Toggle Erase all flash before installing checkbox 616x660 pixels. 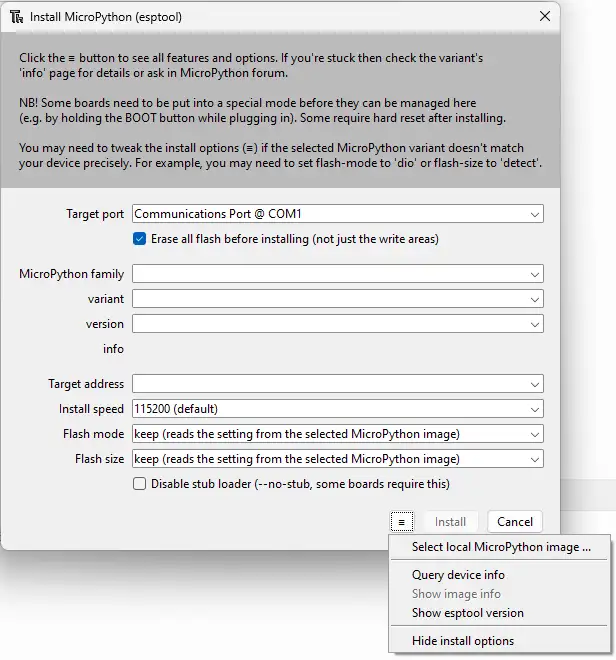(x=139, y=239)
